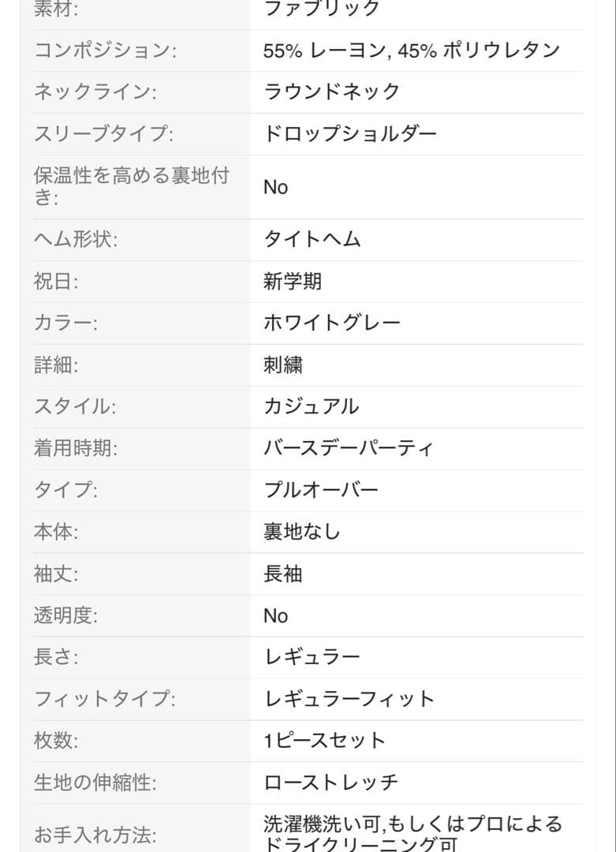The height and width of the screenshot is (852, 616).
Task: Select the バースデーパーティ occasion value
Action: pyautogui.click(x=348, y=448)
